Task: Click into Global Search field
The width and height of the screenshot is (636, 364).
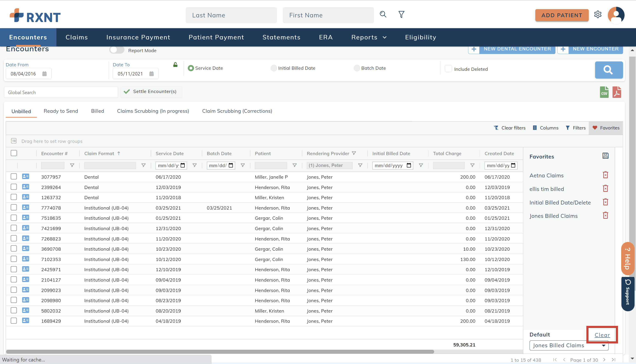Action: [x=61, y=92]
